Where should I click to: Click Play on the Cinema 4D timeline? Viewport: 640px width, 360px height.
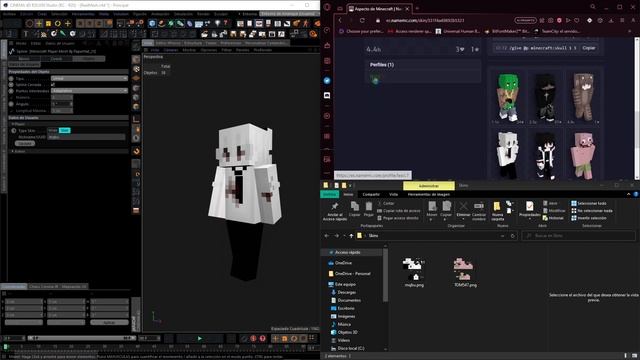tap(200, 338)
